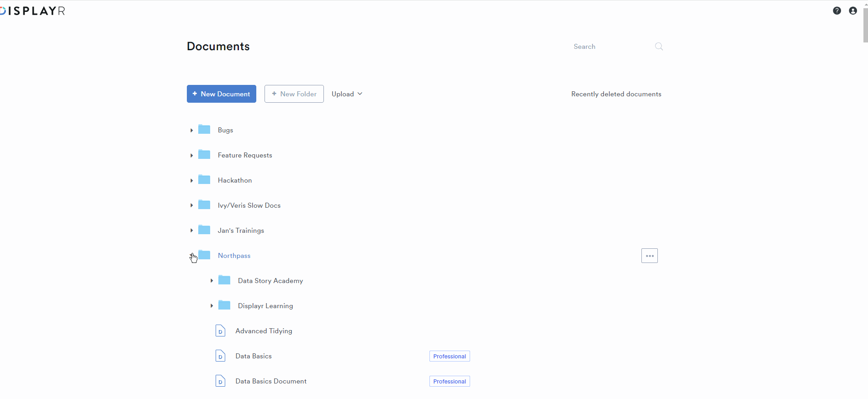
Task: Click the Advanced Tidying document icon
Action: [x=220, y=331]
